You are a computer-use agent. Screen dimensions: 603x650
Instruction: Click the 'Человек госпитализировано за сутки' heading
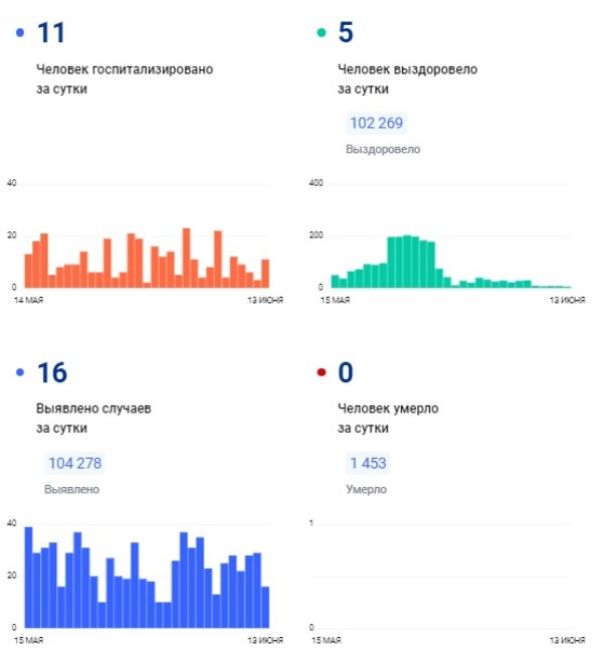click(125, 79)
